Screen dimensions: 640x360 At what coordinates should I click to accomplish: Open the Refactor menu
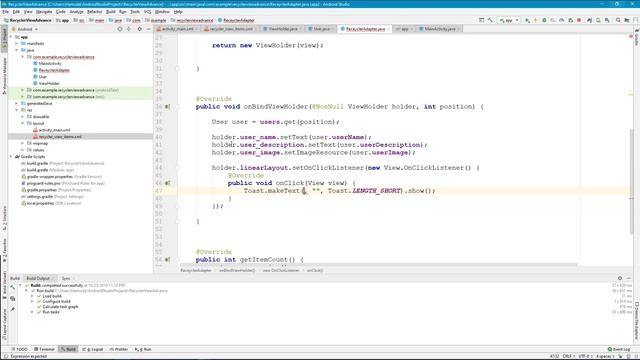94,12
